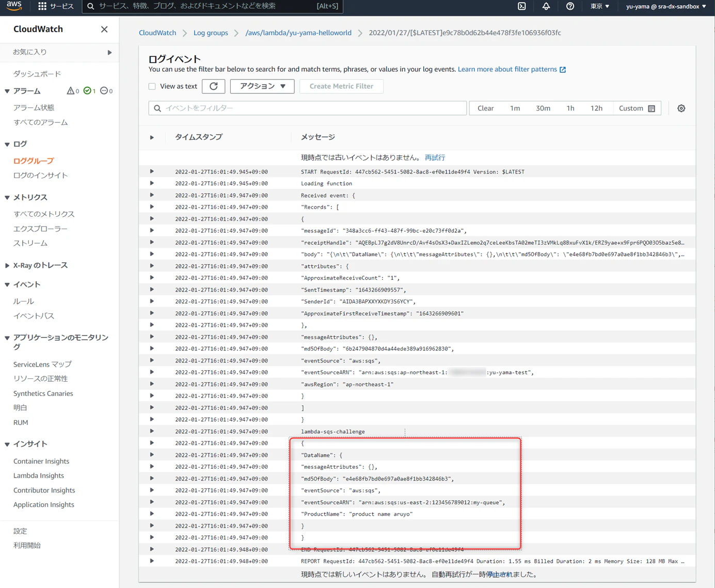Expand the lambda-sqs-challenge log row
The image size is (715, 588).
(152, 431)
